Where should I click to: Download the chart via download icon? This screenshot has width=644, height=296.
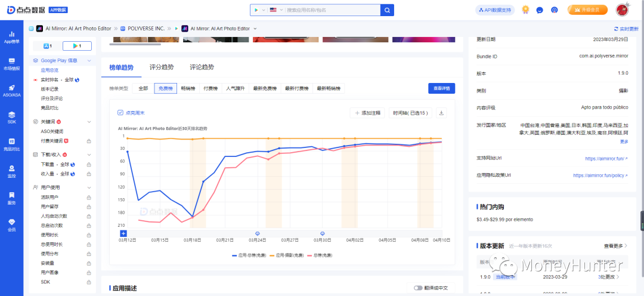coord(441,113)
